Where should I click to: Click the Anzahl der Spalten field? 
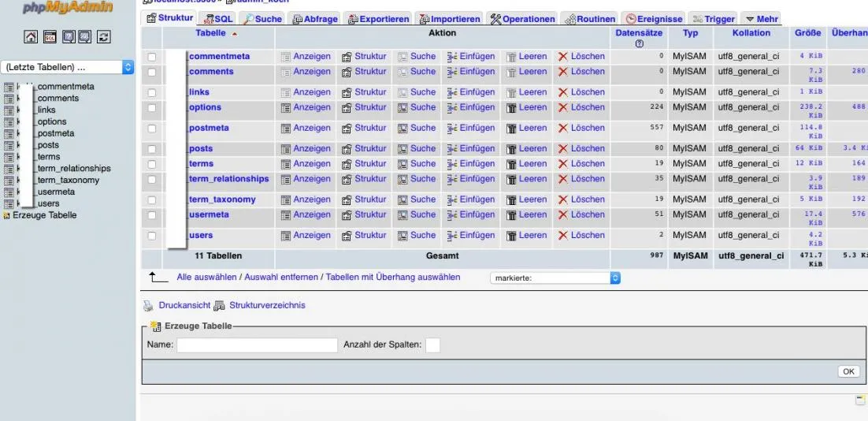click(433, 345)
